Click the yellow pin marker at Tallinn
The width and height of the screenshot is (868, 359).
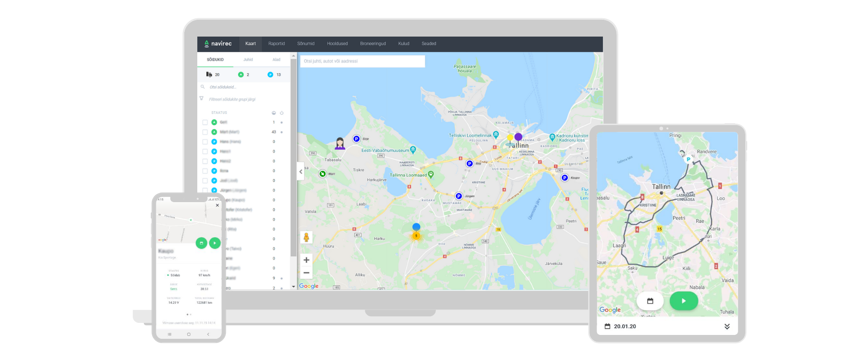(510, 138)
